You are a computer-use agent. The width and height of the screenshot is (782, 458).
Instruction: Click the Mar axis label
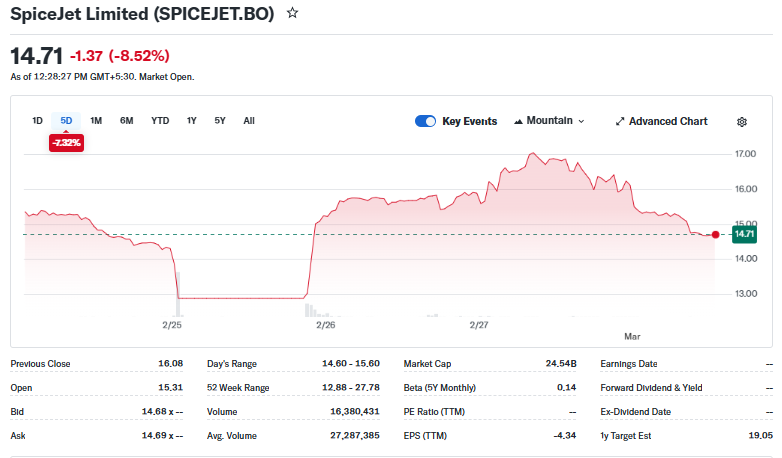632,337
